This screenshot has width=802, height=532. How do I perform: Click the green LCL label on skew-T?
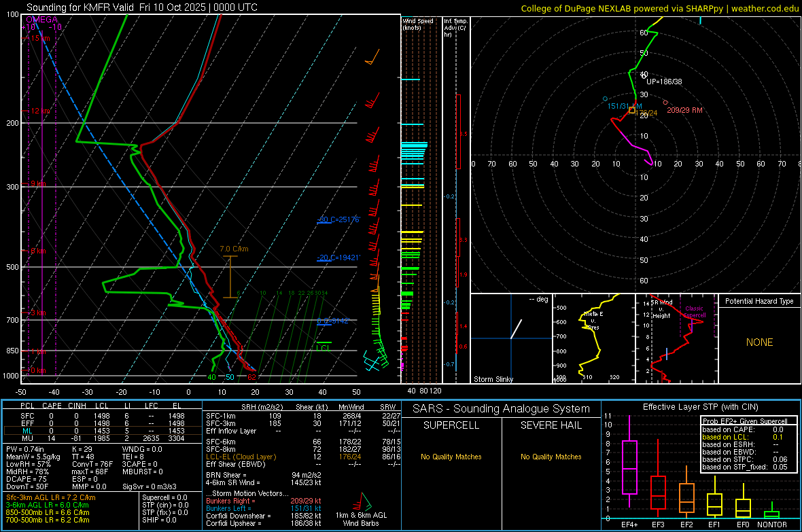point(323,348)
